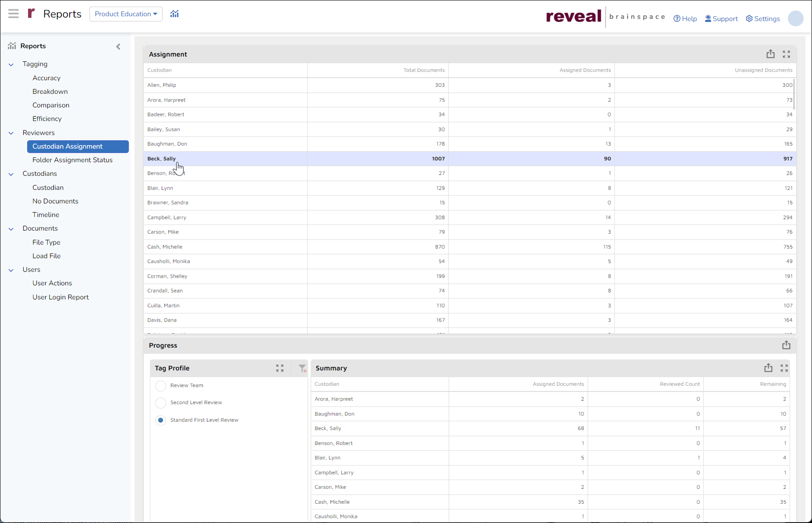Viewport: 812px width, 523px height.
Task: Select the Second Level Review tag profile
Action: coord(161,403)
